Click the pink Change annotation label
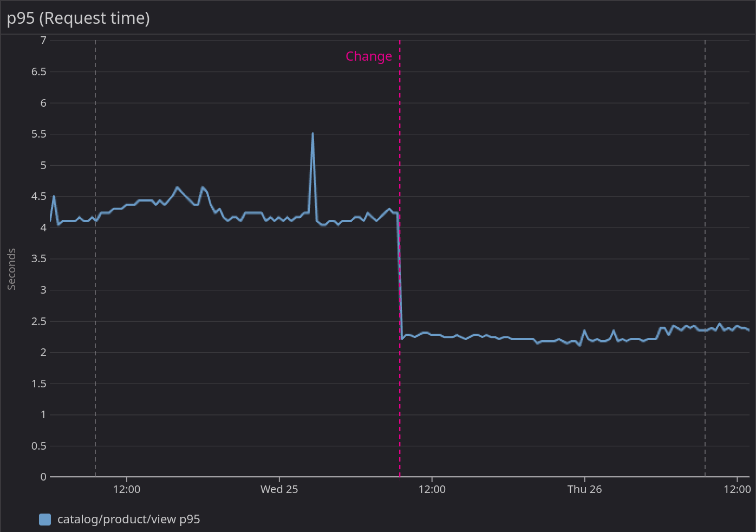Image resolution: width=756 pixels, height=532 pixels. [x=368, y=56]
